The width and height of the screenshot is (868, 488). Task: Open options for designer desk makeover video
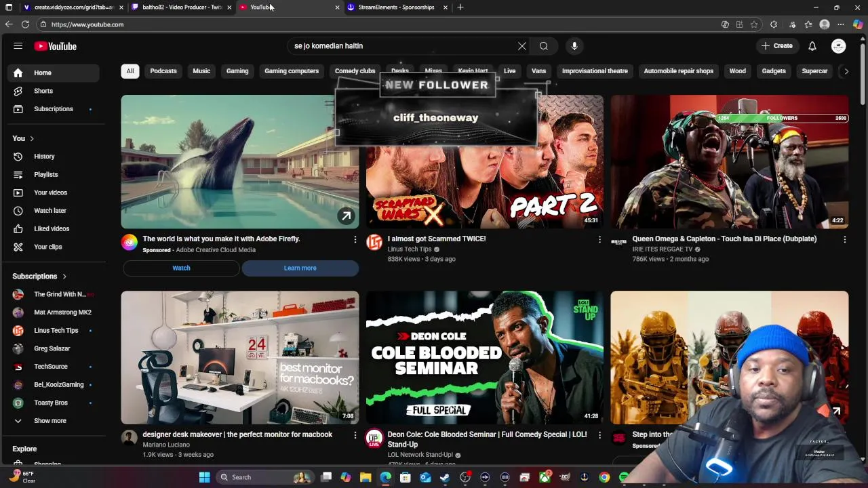pyautogui.click(x=355, y=435)
